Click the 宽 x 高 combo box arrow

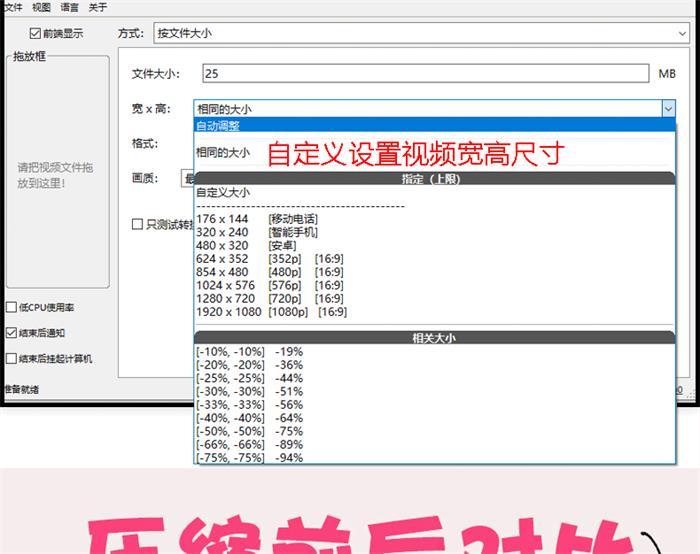(x=668, y=108)
